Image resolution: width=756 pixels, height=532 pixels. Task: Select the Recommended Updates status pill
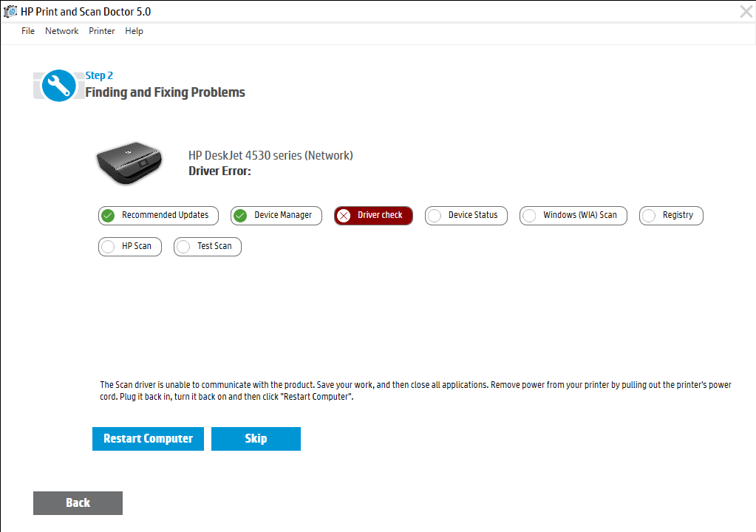[158, 216]
